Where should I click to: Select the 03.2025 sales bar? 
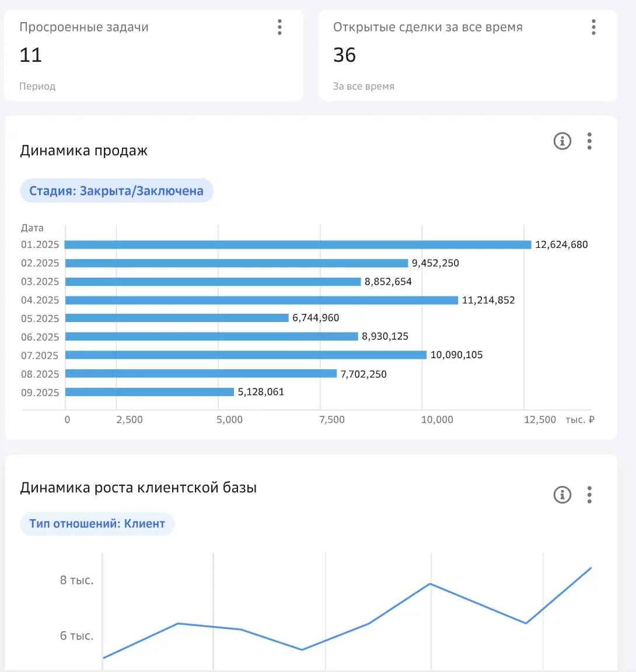(x=213, y=282)
